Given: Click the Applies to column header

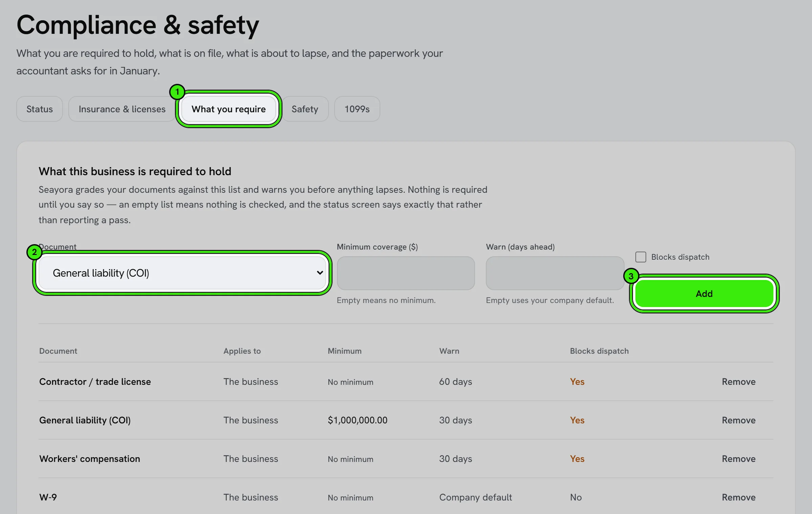Looking at the screenshot, I should tap(242, 351).
